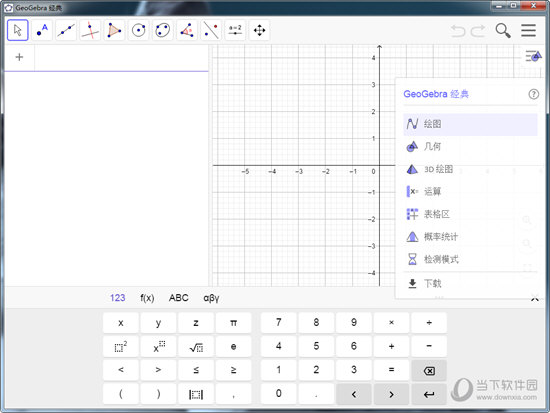This screenshot has height=413, width=550.
Task: Tap the less-than-or-equal key
Action: [196, 370]
